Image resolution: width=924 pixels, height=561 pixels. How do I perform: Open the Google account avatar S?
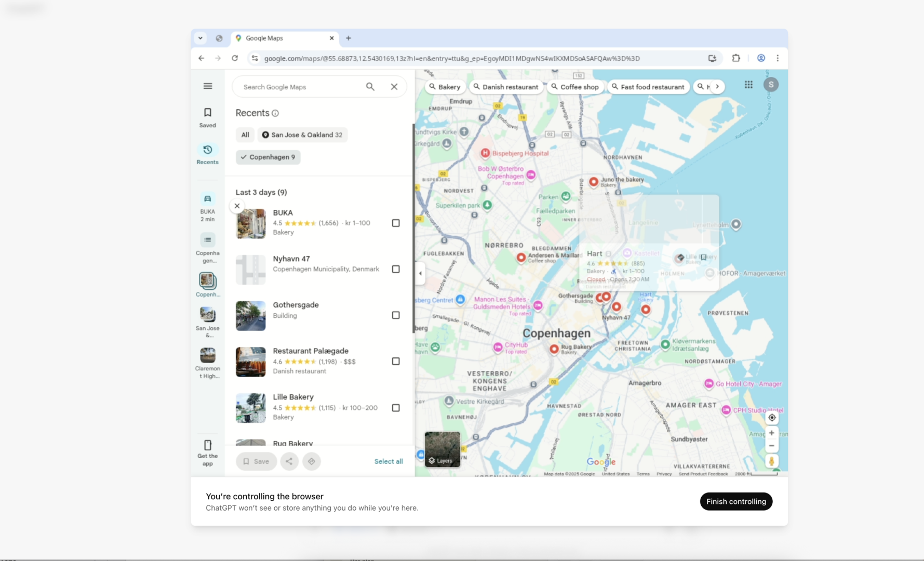[x=771, y=85]
